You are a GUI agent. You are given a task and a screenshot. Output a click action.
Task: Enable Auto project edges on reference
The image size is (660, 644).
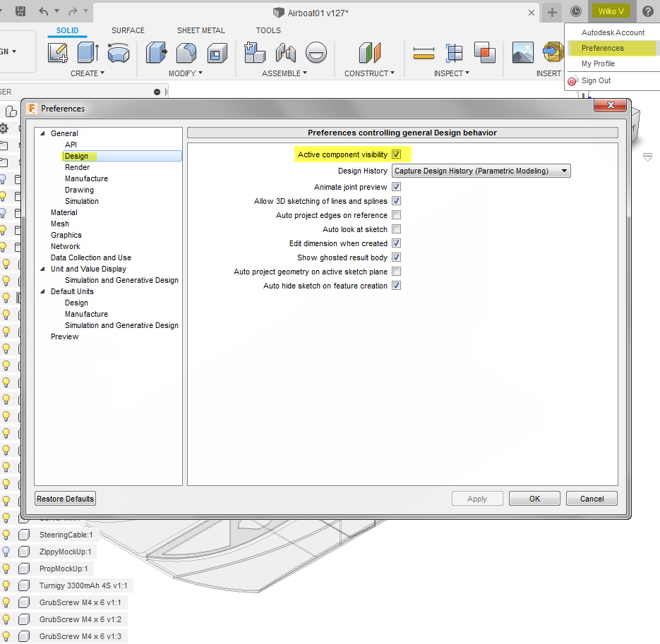[395, 214]
